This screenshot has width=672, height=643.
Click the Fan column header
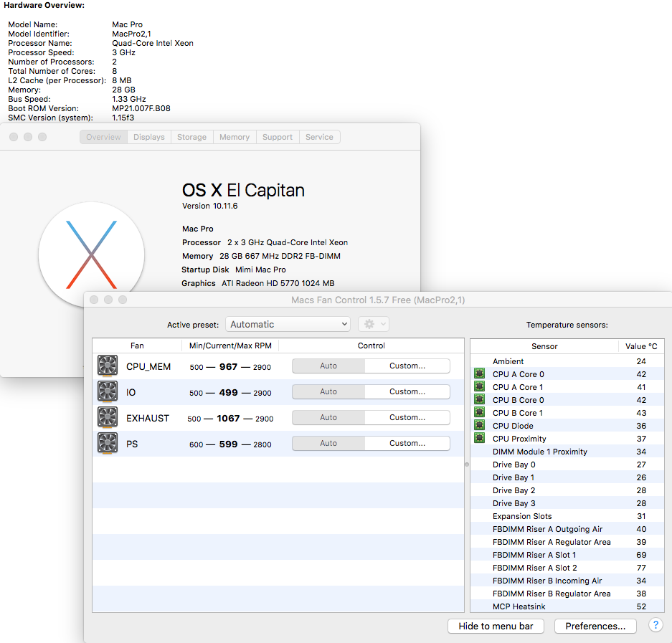[x=137, y=346]
